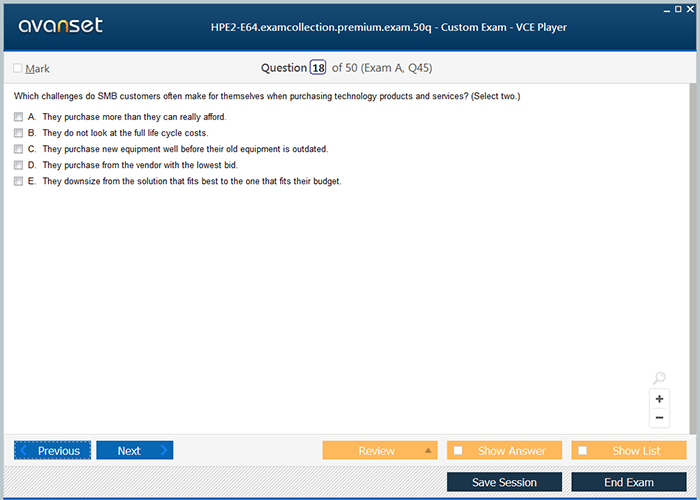Toggle the Mark question checkbox

[18, 68]
